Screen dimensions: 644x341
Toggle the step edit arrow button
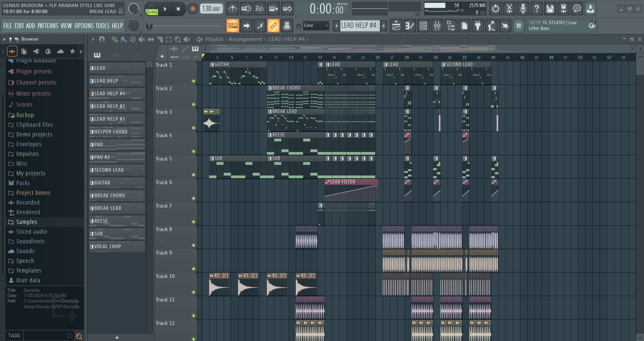(x=246, y=26)
